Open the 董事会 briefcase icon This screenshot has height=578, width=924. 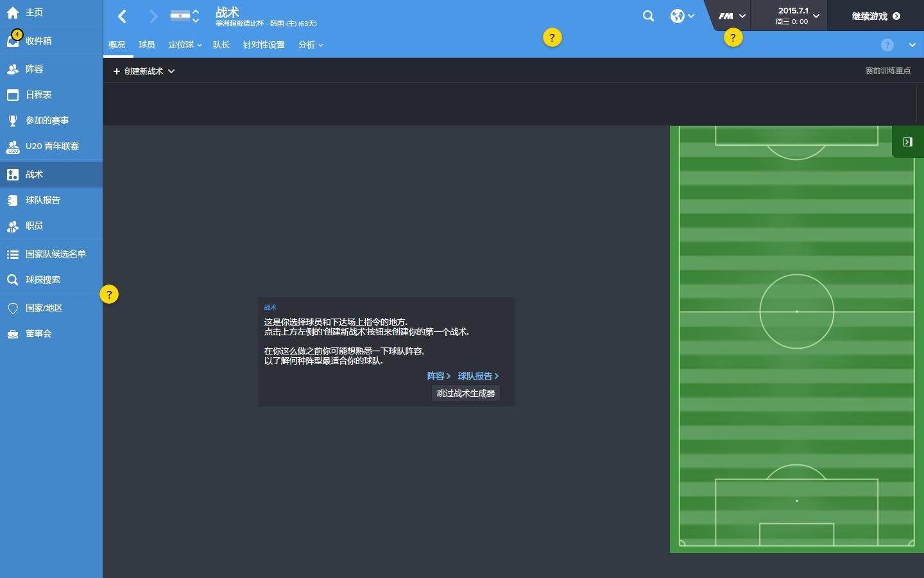coord(13,334)
